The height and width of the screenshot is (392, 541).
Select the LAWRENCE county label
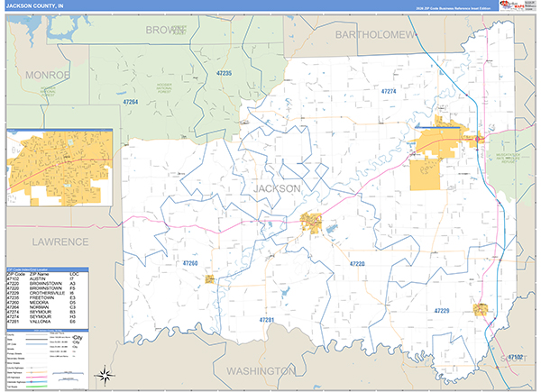coord(60,242)
